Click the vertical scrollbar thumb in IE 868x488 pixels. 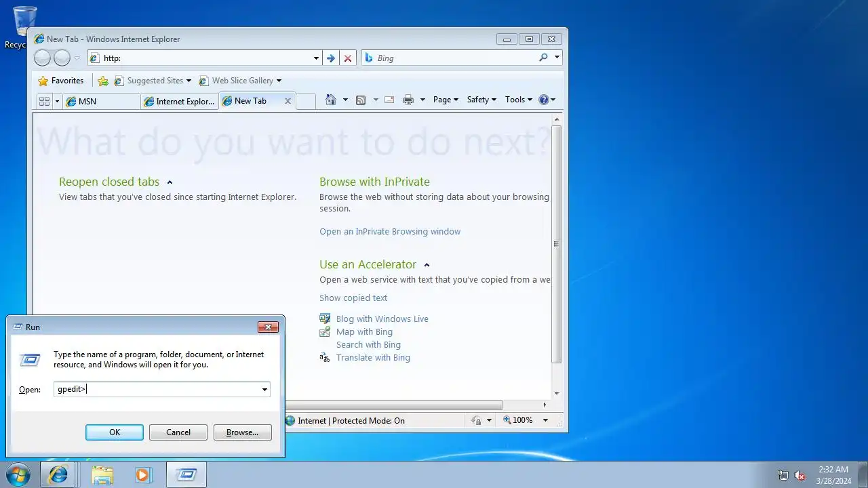pyautogui.click(x=557, y=244)
